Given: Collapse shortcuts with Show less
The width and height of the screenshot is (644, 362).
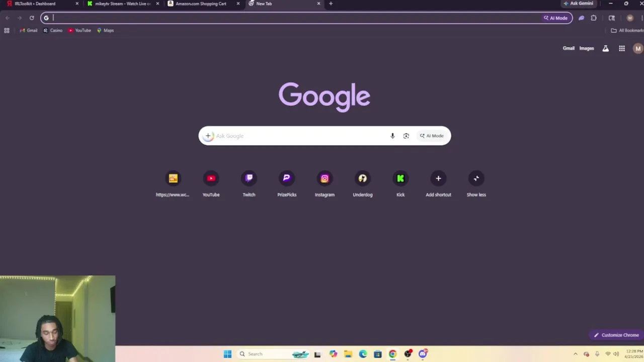Looking at the screenshot, I should 476,185.
